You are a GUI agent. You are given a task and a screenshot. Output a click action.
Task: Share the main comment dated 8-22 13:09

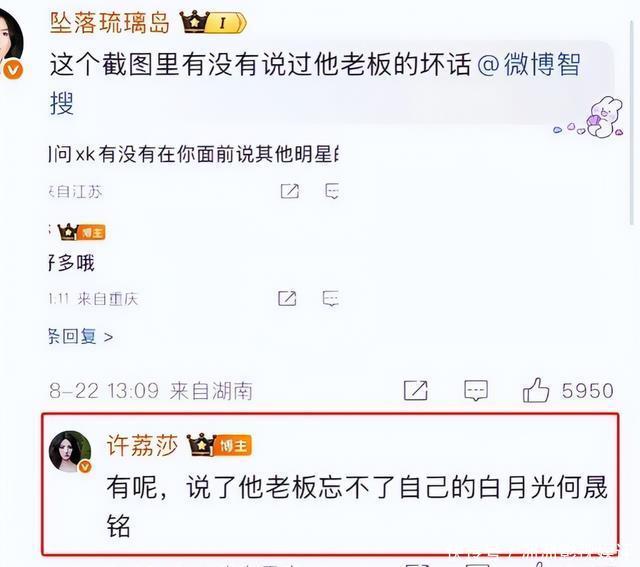point(416,391)
